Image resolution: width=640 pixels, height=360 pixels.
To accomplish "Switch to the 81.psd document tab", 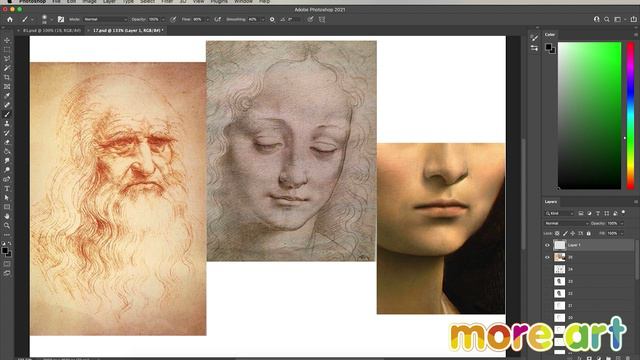I will pos(51,30).
